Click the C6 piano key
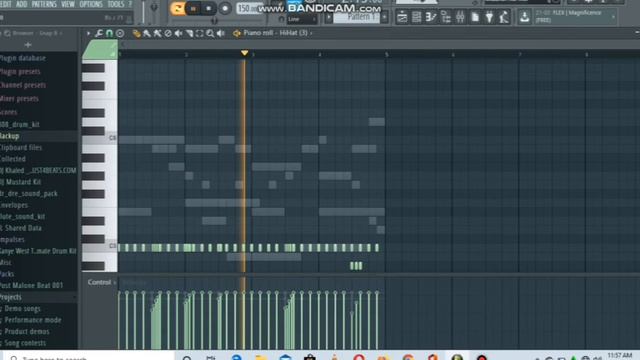The width and height of the screenshot is (640, 360). 100,139
